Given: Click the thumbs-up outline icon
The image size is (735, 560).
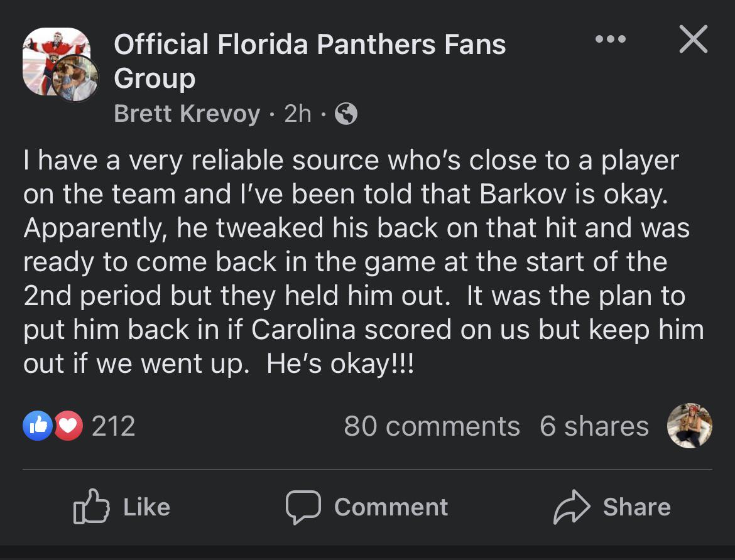Looking at the screenshot, I should pyautogui.click(x=91, y=507).
